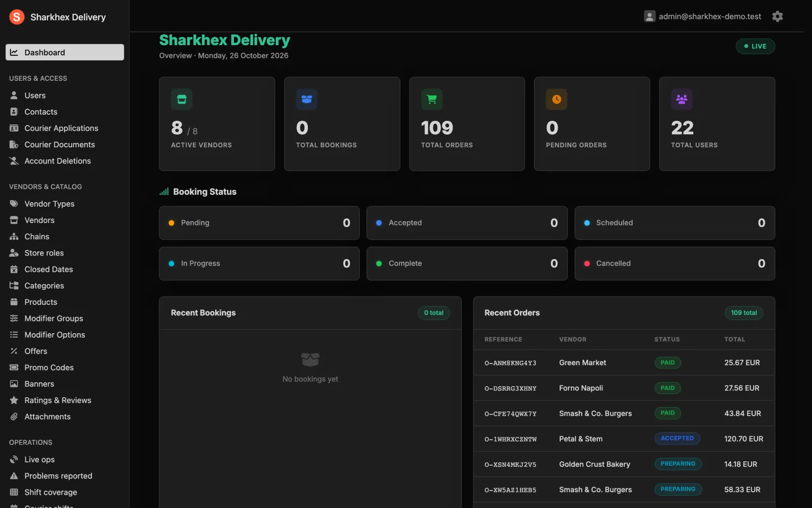Open Account Deletions page
The width and height of the screenshot is (812, 508).
click(x=57, y=161)
